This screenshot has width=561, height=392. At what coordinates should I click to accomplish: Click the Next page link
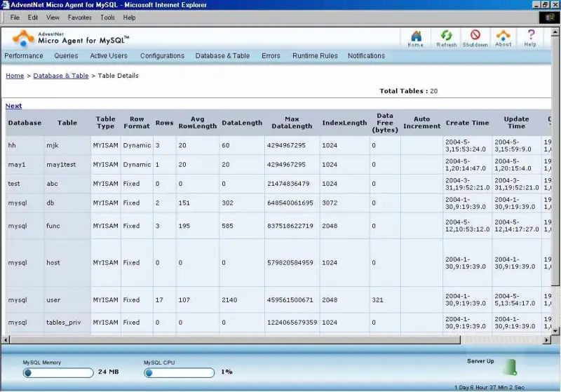tap(13, 106)
